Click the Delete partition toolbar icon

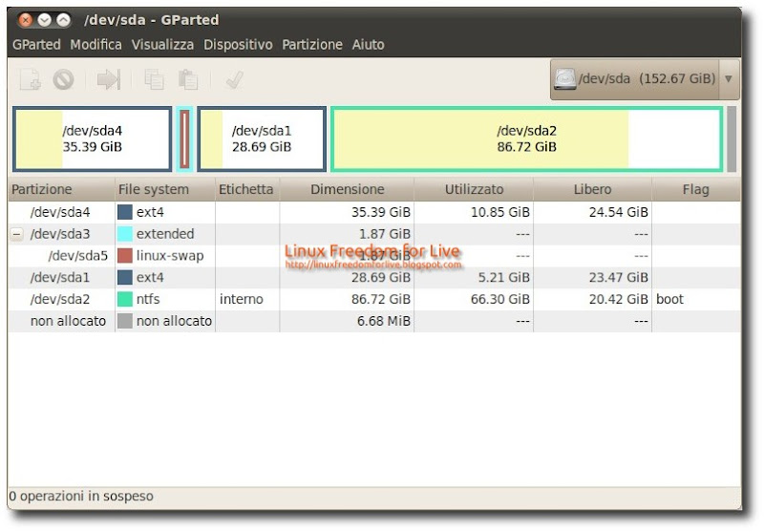63,79
